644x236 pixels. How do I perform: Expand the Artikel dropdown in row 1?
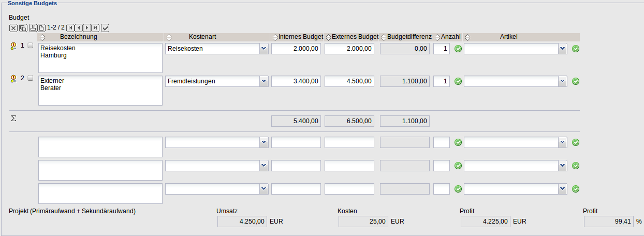coord(563,49)
